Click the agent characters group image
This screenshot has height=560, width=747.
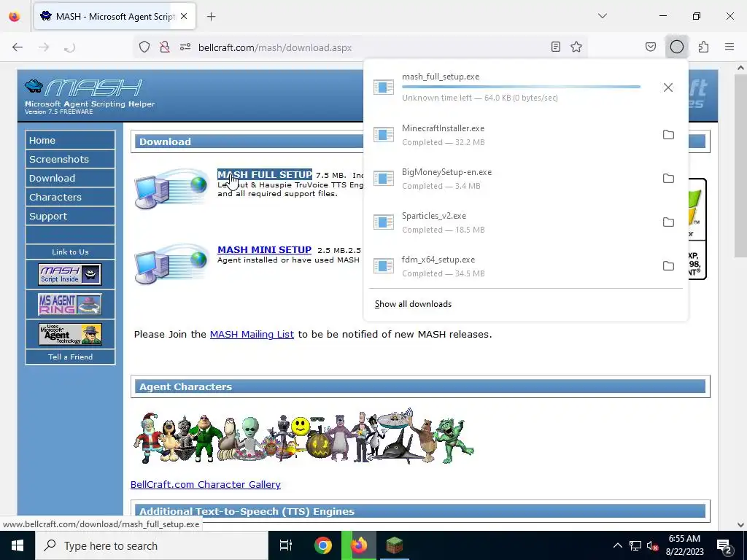pos(303,436)
